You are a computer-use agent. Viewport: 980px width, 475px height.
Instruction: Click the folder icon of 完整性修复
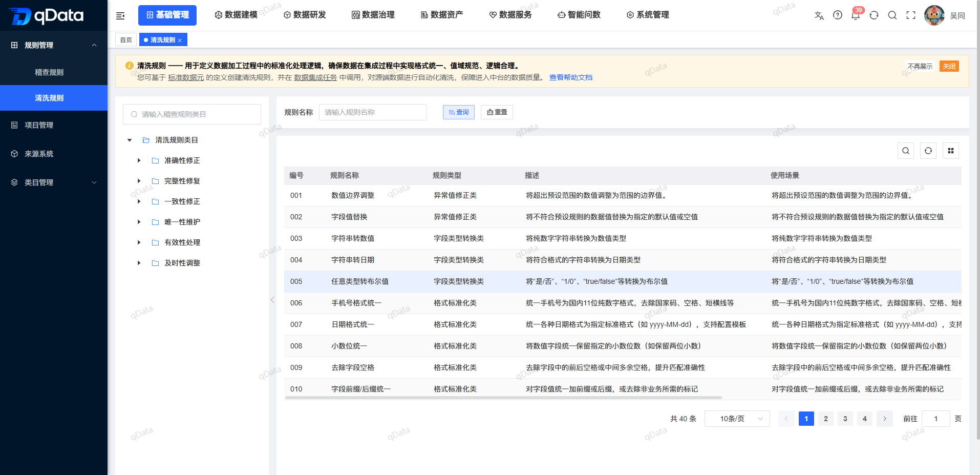(x=155, y=181)
